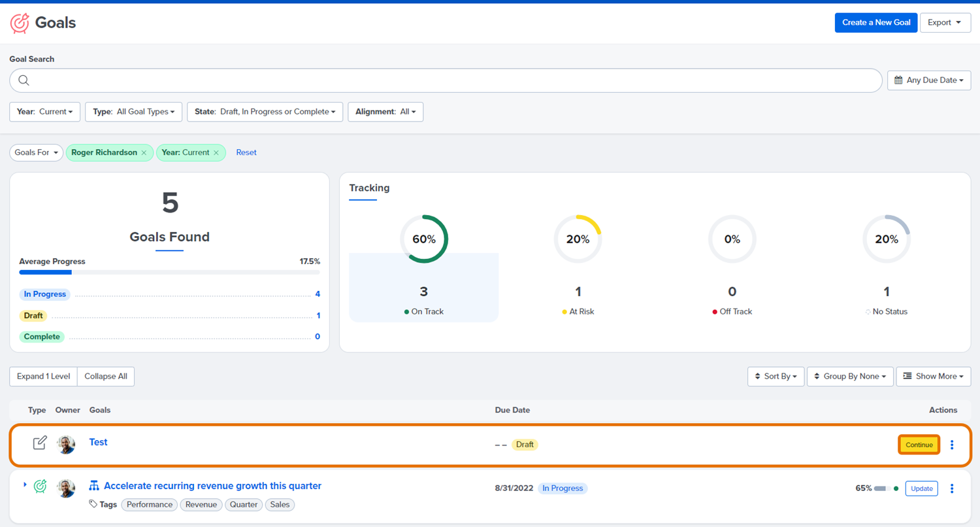Click the Performance tag
The width and height of the screenshot is (980, 527).
click(x=150, y=505)
